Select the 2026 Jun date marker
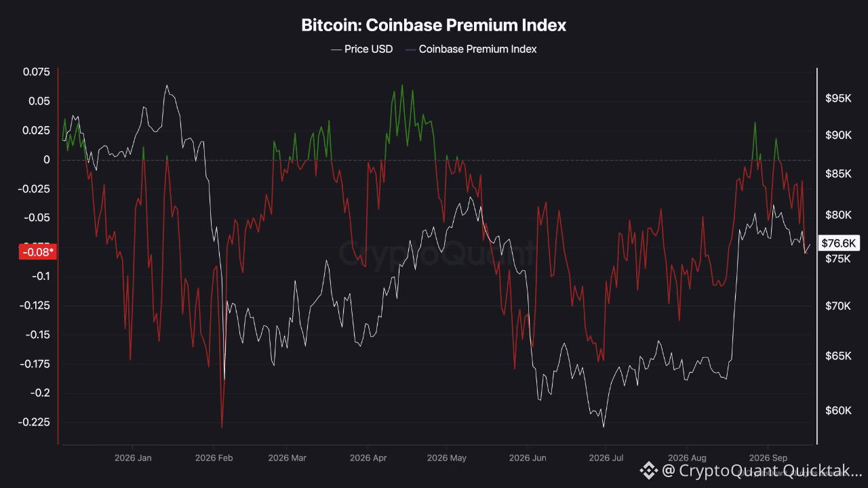 point(527,458)
